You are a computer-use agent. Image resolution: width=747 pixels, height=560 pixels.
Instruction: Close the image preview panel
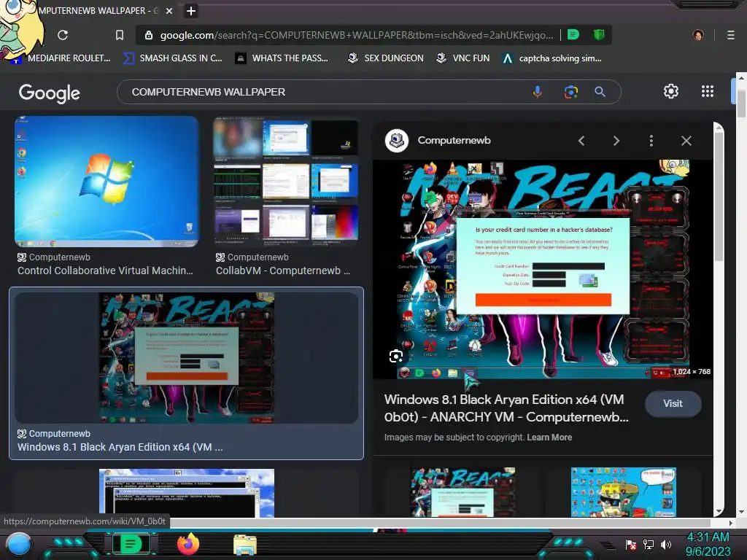coord(686,141)
